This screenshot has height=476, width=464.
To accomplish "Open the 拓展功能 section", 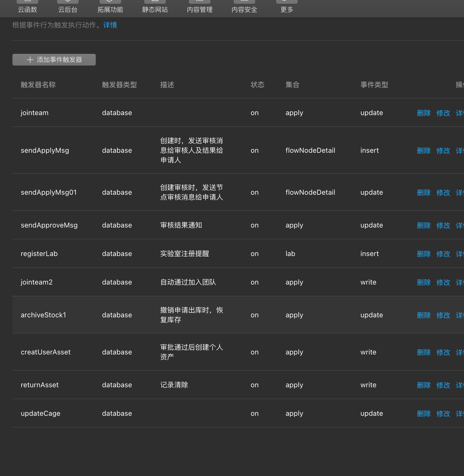I will point(110,9).
